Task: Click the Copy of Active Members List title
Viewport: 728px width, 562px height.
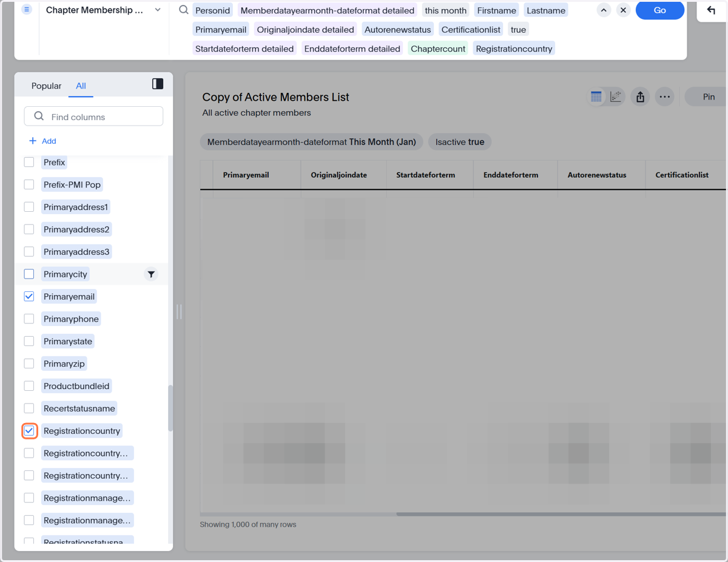Action: coord(275,97)
